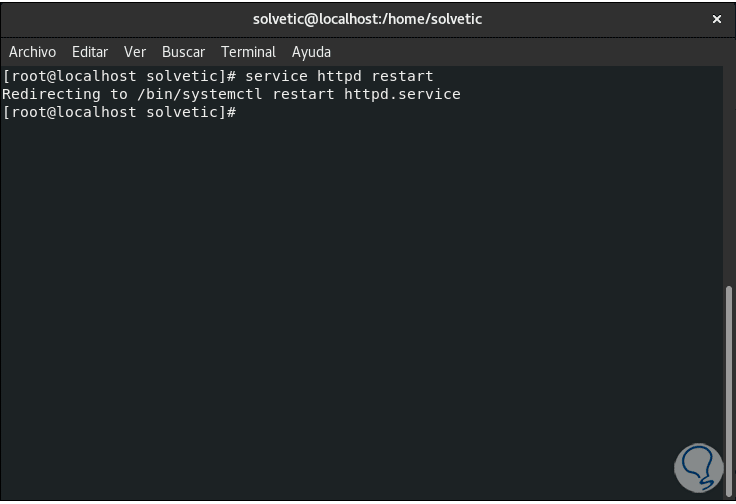Click "httpd.service" at the output line end

[x=402, y=94]
